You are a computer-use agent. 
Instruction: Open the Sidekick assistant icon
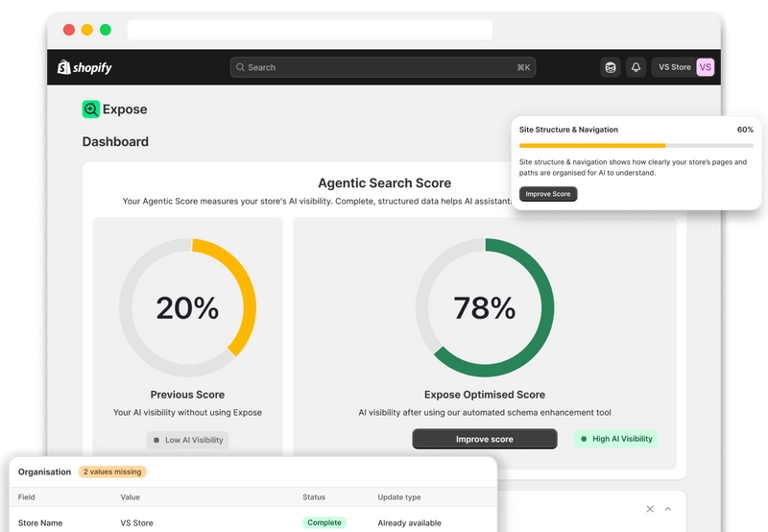pyautogui.click(x=611, y=67)
